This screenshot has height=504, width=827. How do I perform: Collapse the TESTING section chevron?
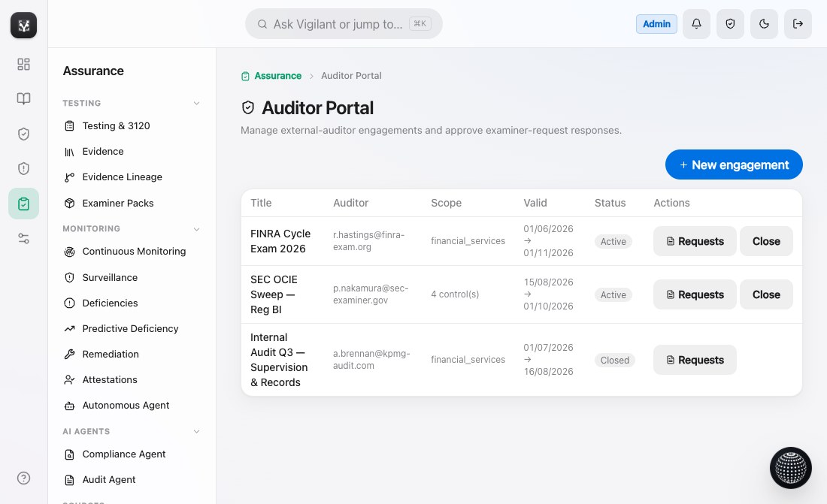point(196,104)
